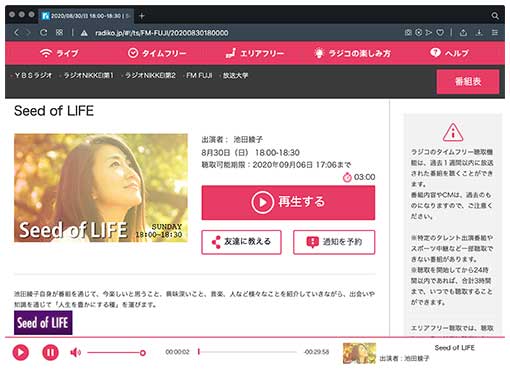Open the speed dial grid icon
Image resolution: width=510 pixels, height=372 pixels.
point(59,32)
